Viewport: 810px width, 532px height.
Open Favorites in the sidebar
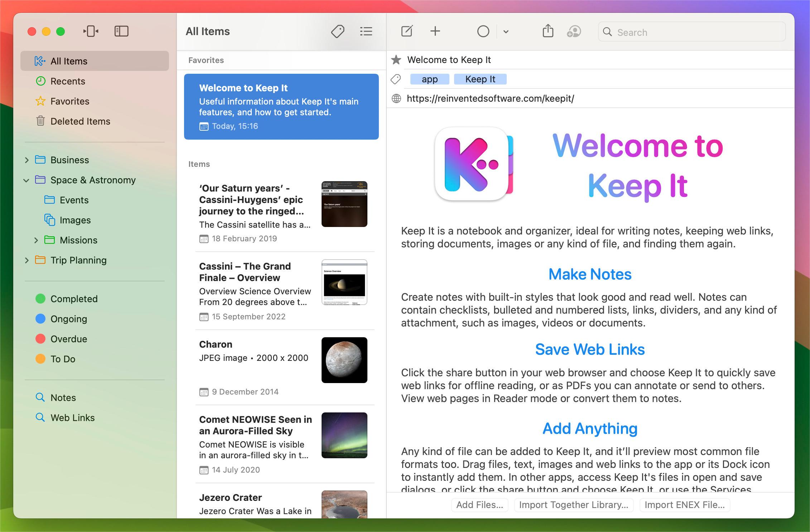95,101
